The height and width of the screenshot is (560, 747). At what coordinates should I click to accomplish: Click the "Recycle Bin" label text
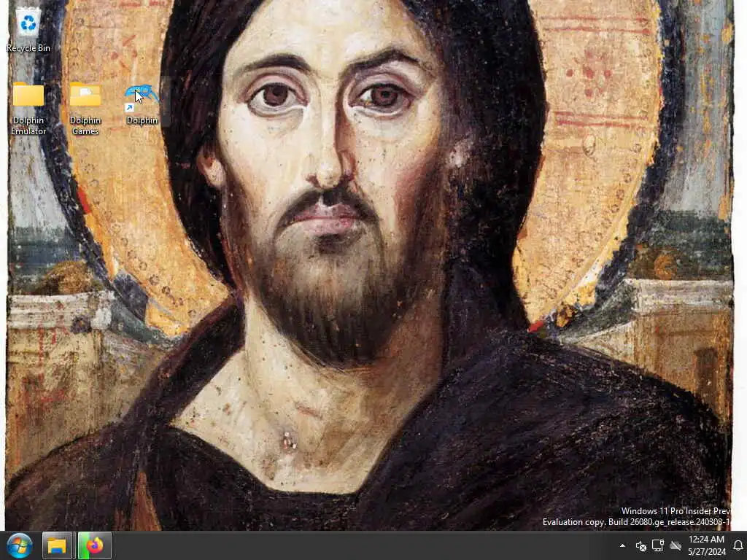(x=28, y=48)
